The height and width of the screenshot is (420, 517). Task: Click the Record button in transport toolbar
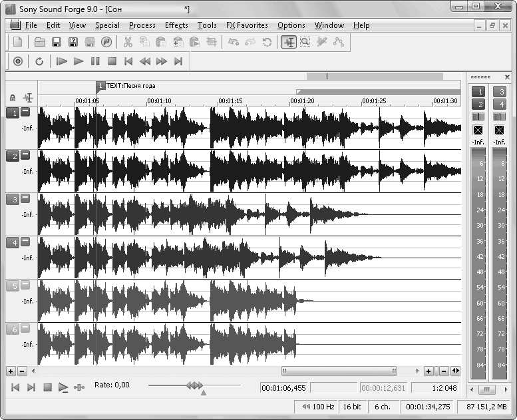click(18, 61)
